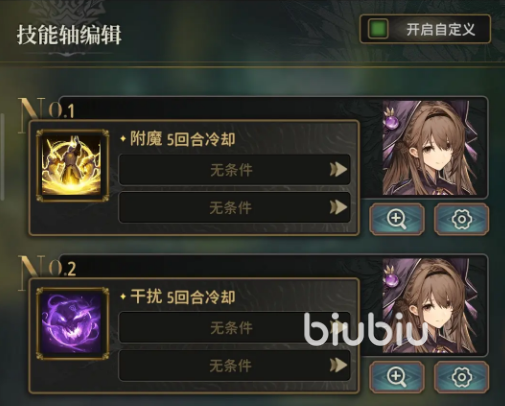505x406 pixels.
Task: Open the magnifier button for skill No.1
Action: pyautogui.click(x=397, y=219)
